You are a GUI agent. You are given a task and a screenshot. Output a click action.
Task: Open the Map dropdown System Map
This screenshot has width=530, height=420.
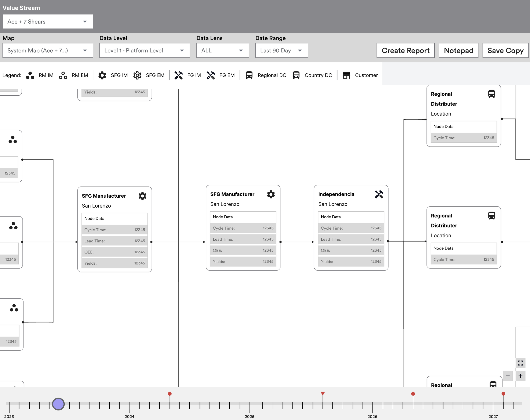(48, 50)
